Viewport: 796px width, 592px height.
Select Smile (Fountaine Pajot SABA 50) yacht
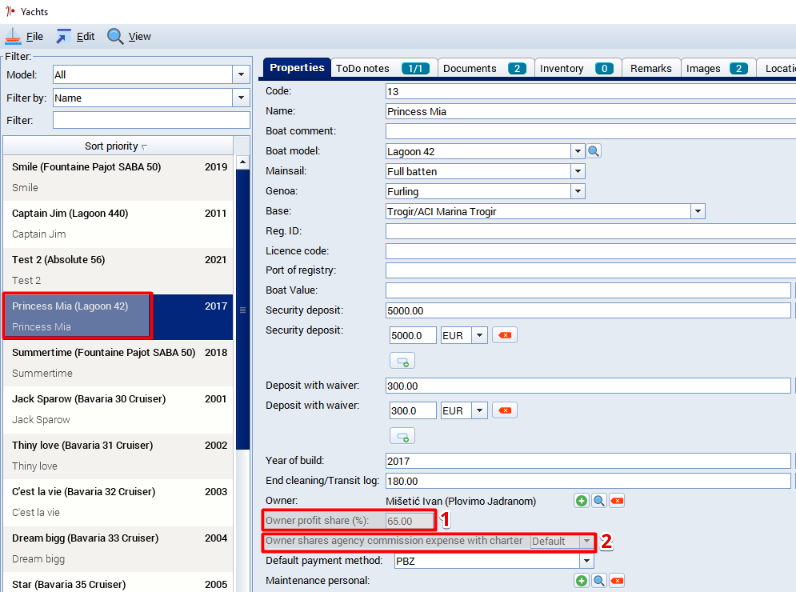[x=118, y=177]
